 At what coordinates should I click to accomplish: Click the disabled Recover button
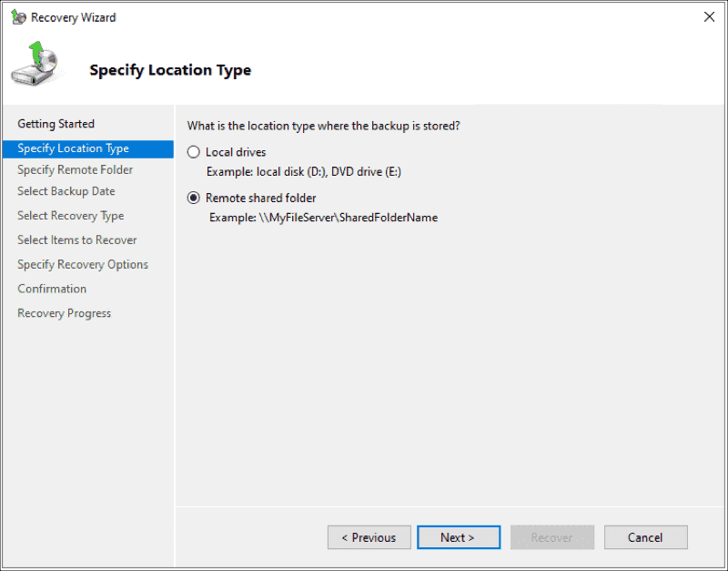click(x=551, y=536)
